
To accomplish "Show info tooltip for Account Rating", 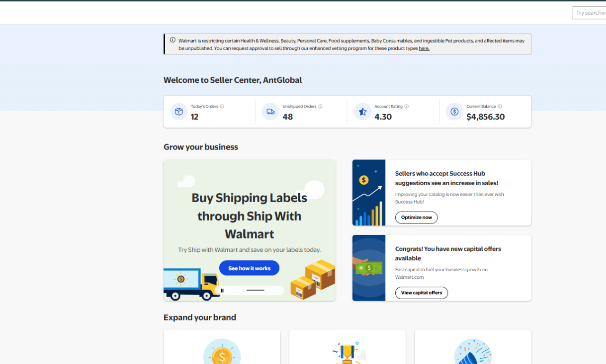I will pos(407,107).
